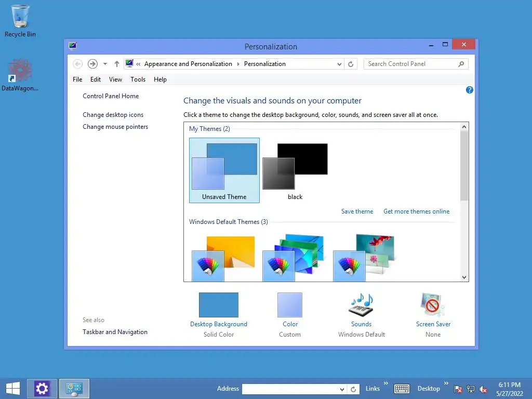This screenshot has width=532, height=399.
Task: Open Change desktop icons
Action: point(113,115)
